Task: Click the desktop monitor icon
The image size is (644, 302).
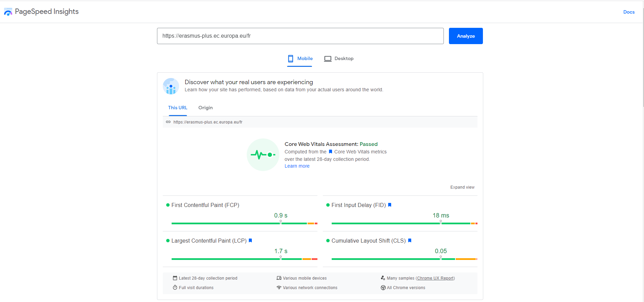Action: [328, 59]
